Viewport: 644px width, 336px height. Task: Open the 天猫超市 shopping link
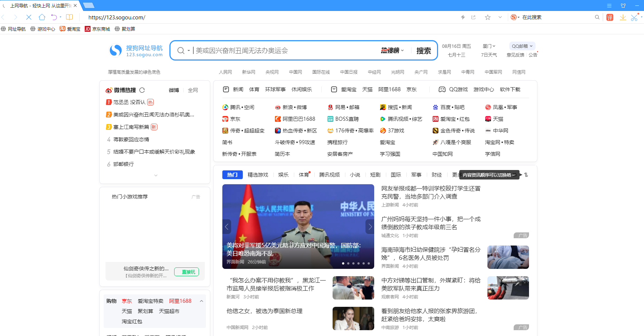point(169,311)
